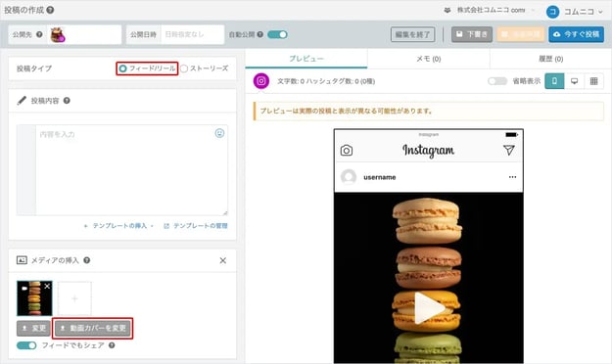Viewport: 612px width, 364px height.
Task: Select the フィード/リール radio button
Action: point(123,68)
